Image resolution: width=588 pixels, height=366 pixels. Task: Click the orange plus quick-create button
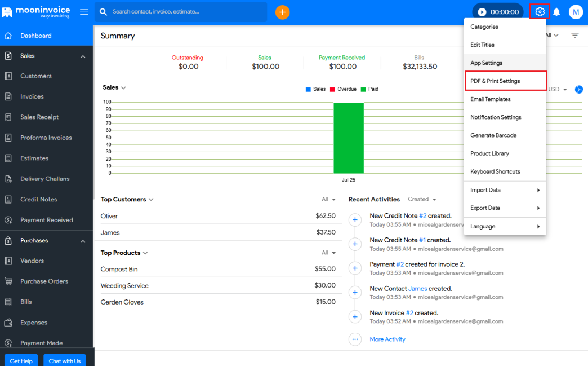tap(282, 12)
